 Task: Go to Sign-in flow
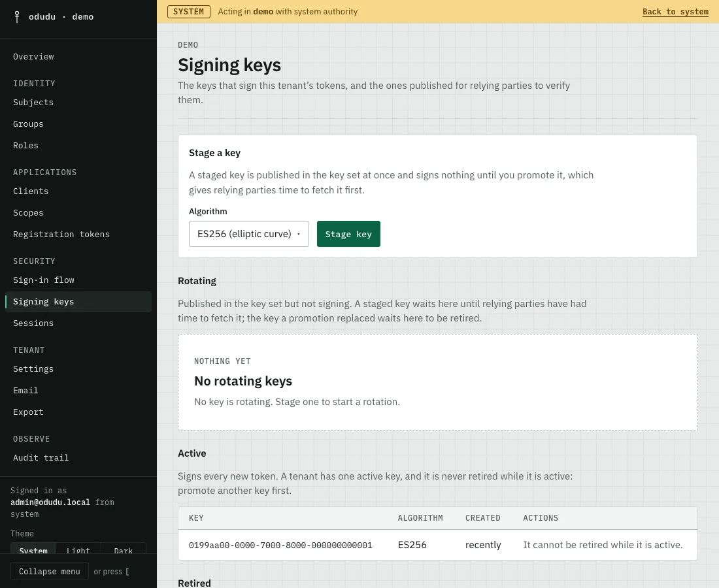coord(44,280)
